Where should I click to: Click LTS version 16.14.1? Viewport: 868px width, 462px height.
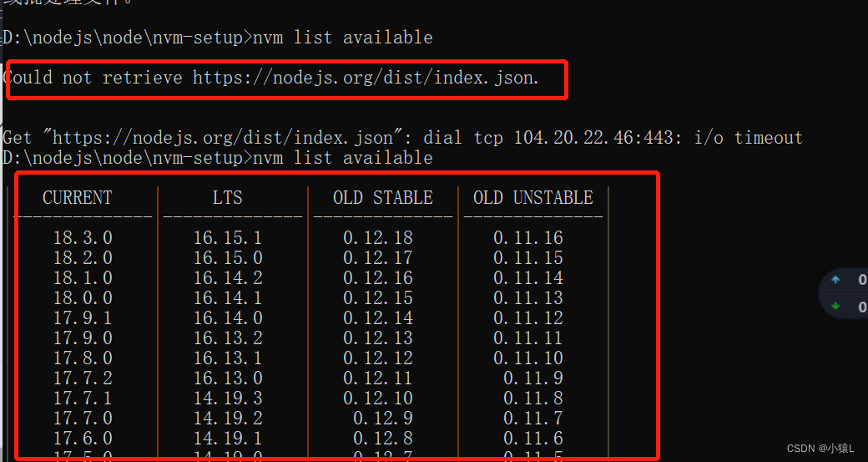(228, 298)
